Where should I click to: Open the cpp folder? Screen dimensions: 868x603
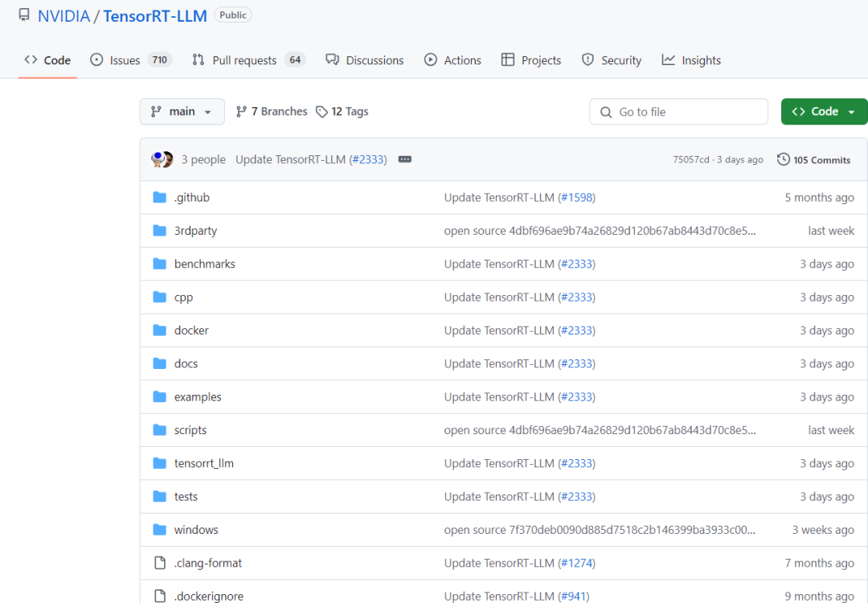pyautogui.click(x=184, y=297)
